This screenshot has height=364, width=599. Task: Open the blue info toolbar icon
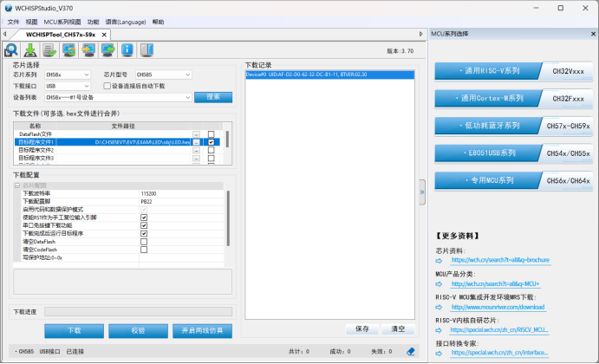coord(127,50)
